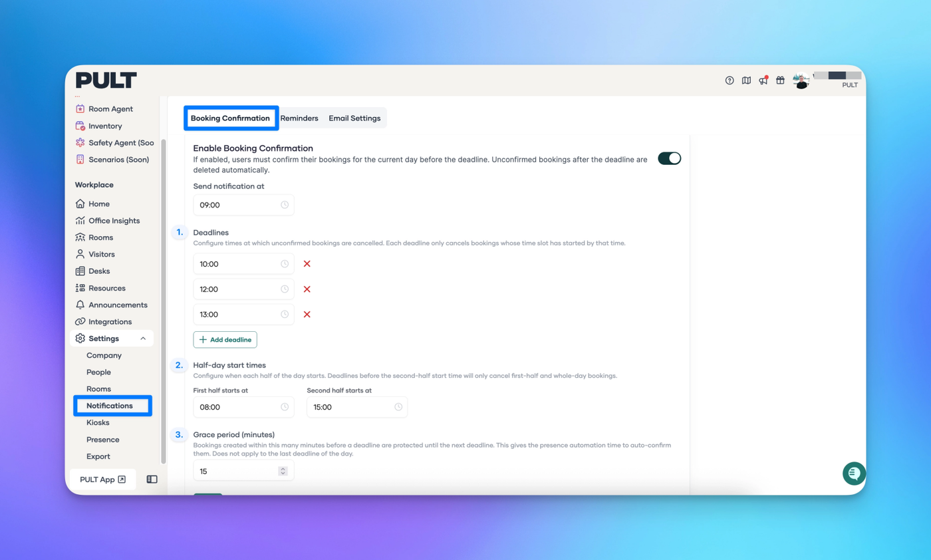Collapse the Settings sidebar section
931x560 pixels.
click(143, 339)
